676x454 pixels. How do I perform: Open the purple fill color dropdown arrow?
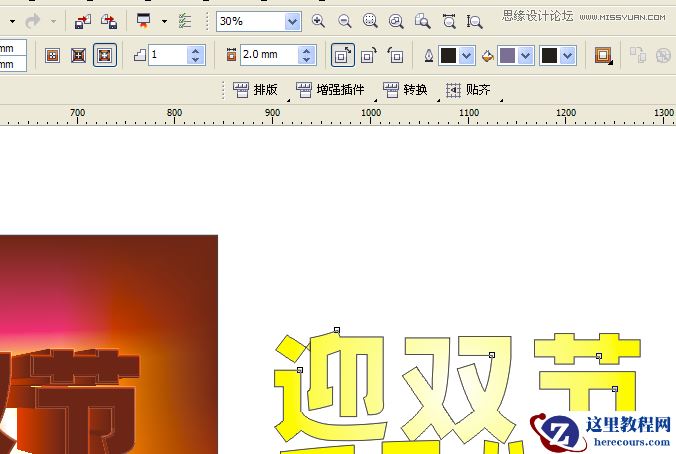pos(526,55)
